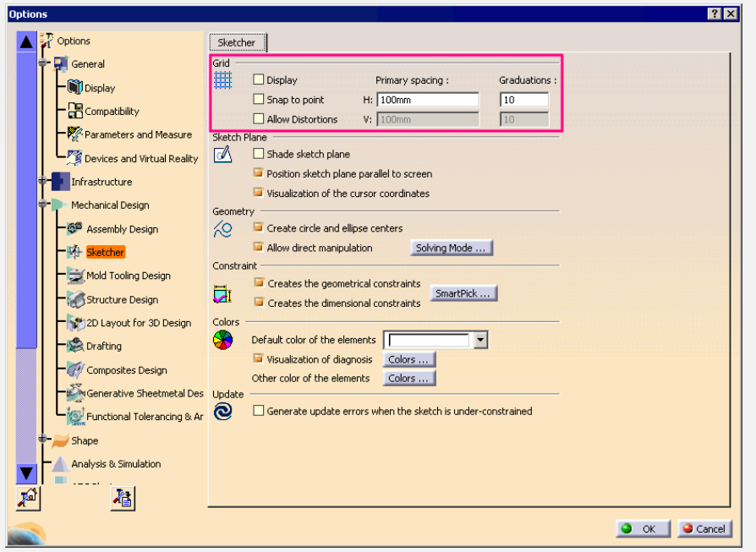Click the Composites Design icon
This screenshot has height=552, width=756.
click(x=74, y=369)
